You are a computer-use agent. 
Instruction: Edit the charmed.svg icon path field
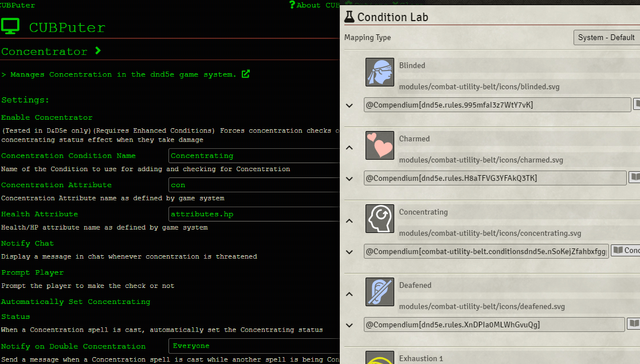coord(519,160)
